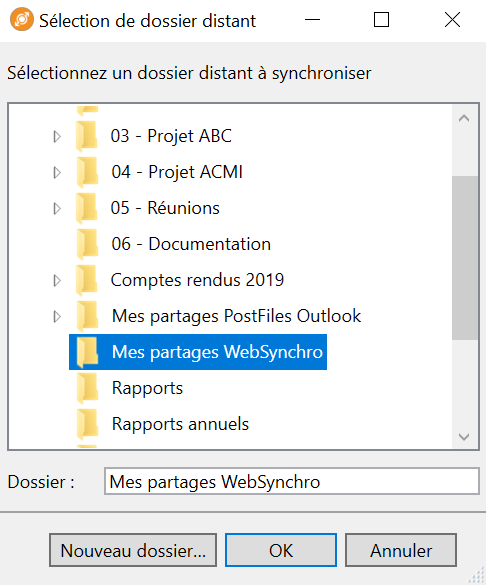Select the Mes partages WebSynchro folder
This screenshot has height=585, width=486.
coord(198,352)
